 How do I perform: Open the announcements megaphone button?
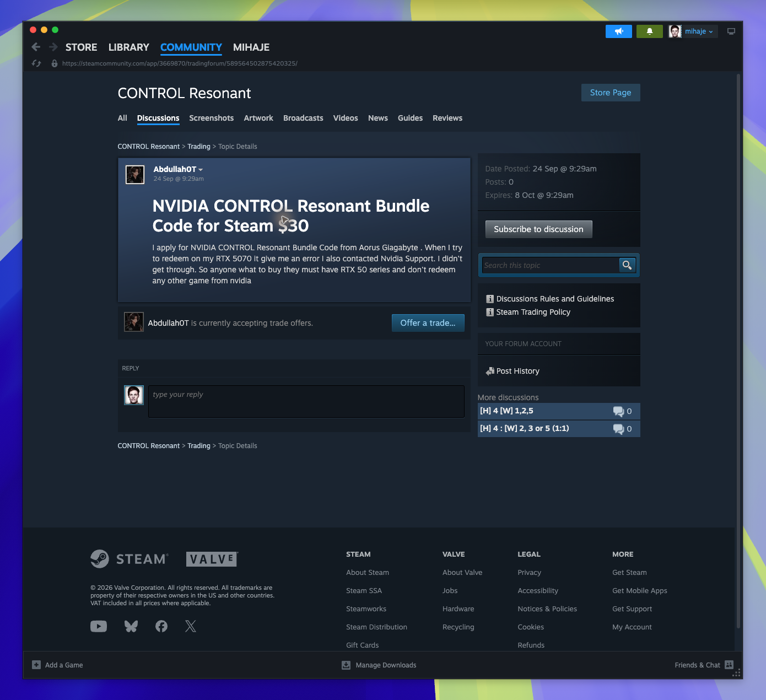click(x=619, y=31)
